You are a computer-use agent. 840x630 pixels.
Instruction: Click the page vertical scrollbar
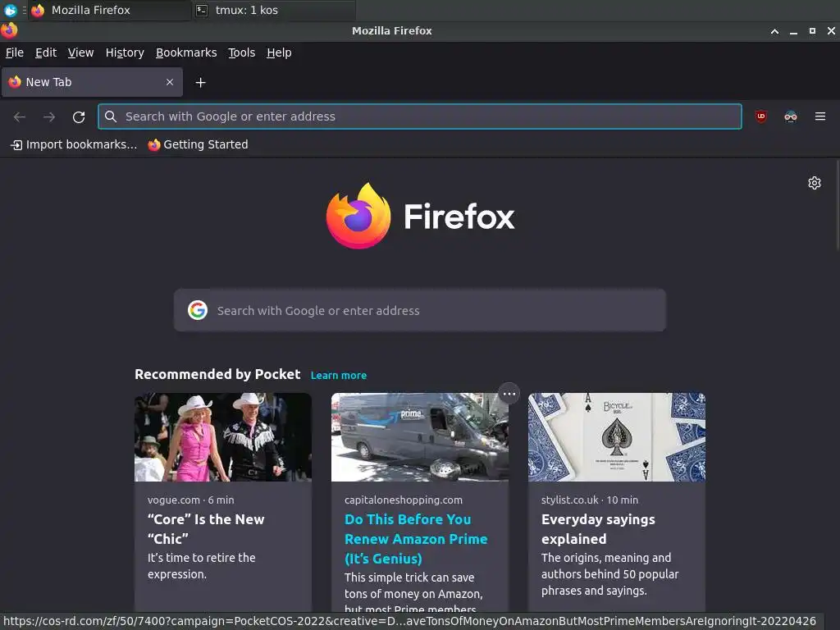[x=837, y=204]
